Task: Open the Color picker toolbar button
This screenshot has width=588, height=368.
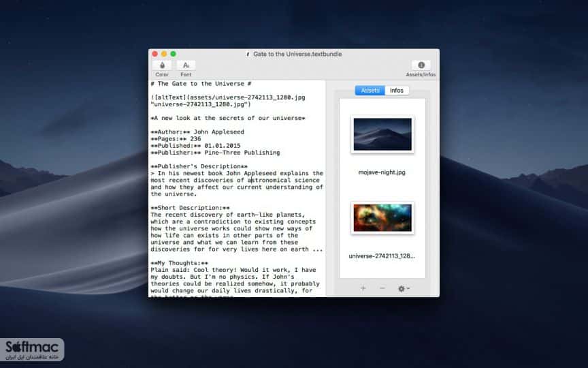Action: point(162,65)
